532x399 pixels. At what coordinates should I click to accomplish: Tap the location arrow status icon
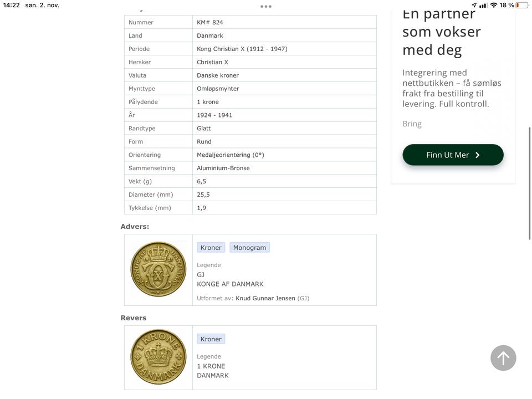(474, 5)
